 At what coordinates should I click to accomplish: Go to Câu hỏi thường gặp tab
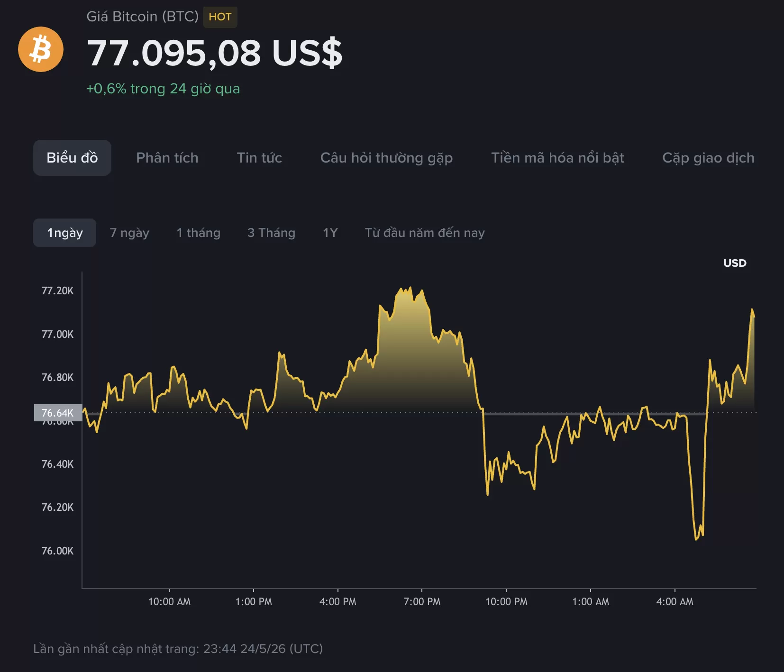[x=386, y=158]
